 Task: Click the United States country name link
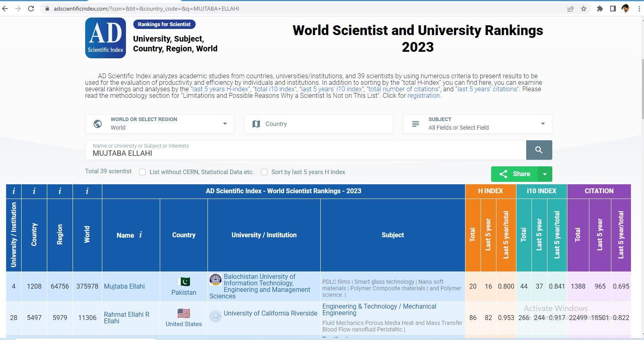tap(184, 324)
